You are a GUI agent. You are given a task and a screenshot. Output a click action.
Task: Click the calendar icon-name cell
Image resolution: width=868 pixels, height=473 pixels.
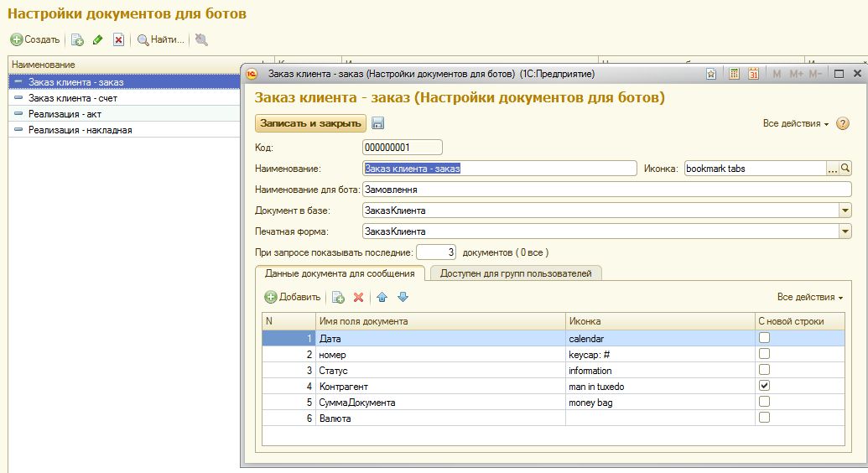660,339
